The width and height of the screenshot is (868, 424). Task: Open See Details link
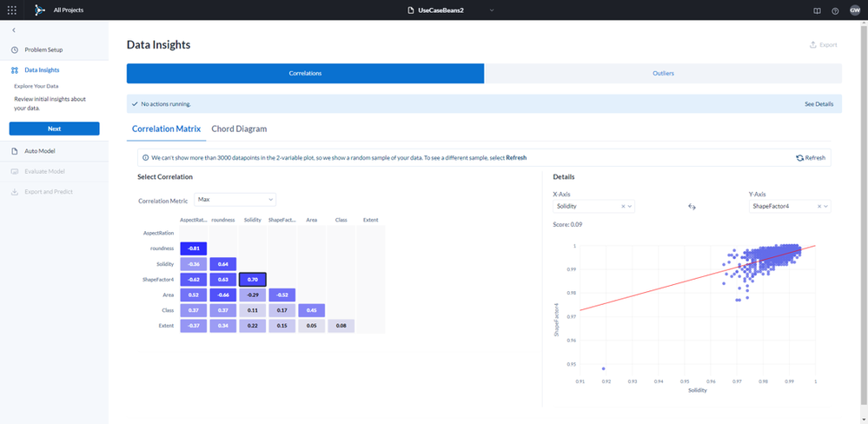[818, 104]
